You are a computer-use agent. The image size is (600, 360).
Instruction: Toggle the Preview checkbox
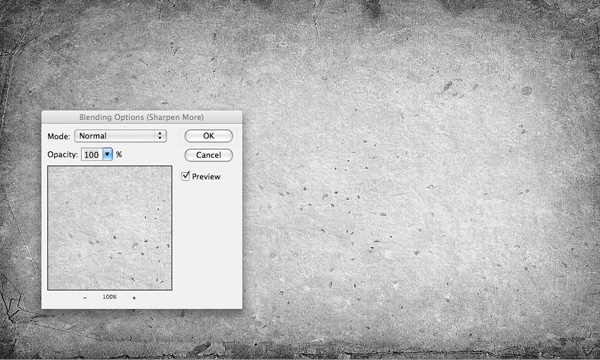[186, 176]
